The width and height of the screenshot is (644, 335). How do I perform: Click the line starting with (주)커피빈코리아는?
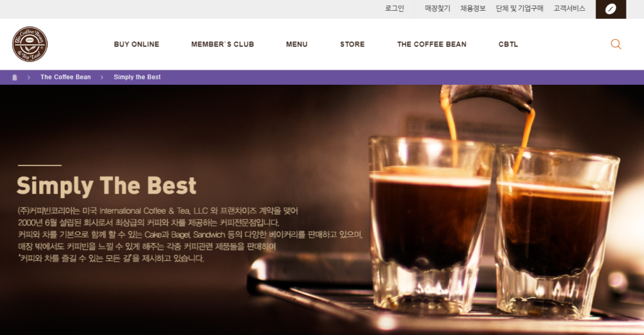158,211
